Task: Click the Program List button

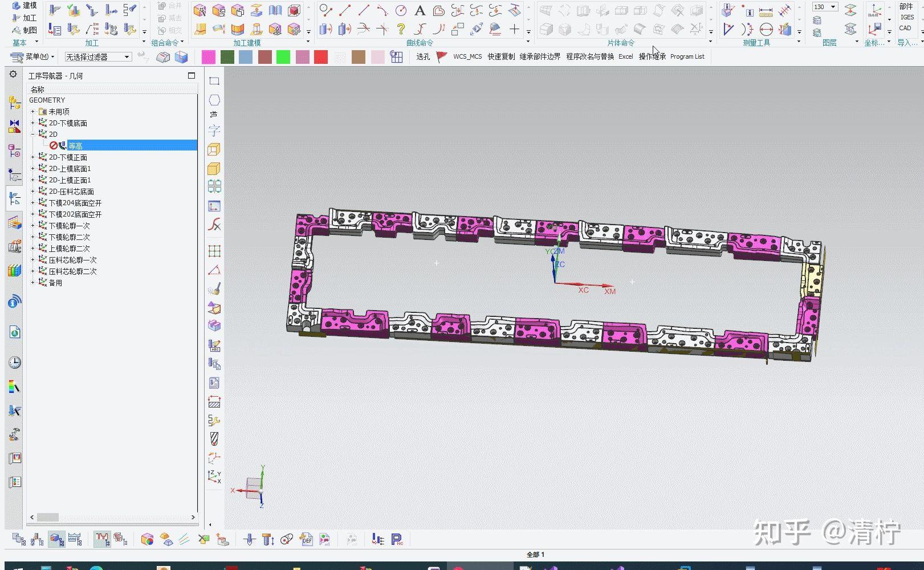Action: pos(687,56)
